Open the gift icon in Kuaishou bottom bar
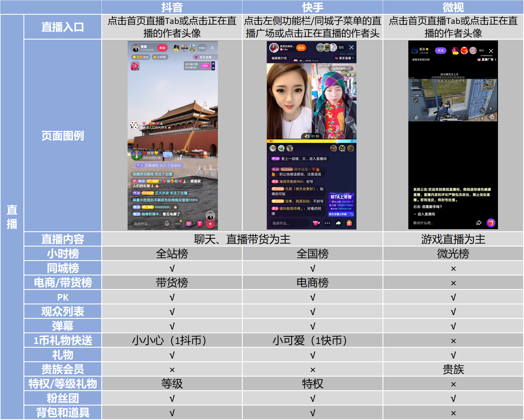This screenshot has height=420, width=524. point(349,223)
